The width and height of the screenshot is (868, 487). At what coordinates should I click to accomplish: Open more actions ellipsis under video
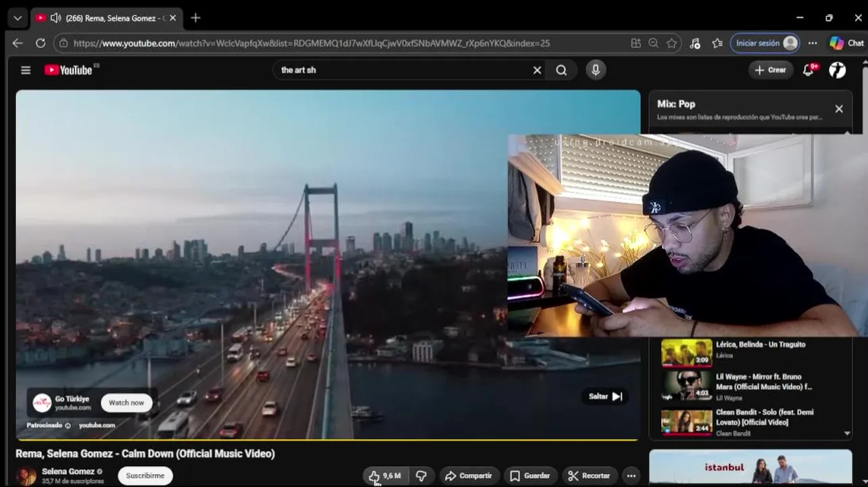point(631,476)
